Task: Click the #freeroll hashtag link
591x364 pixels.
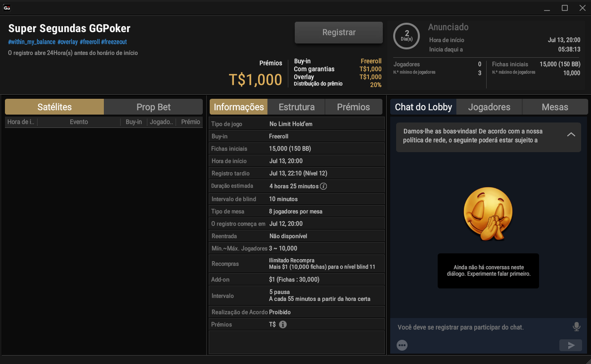Action: (x=90, y=42)
